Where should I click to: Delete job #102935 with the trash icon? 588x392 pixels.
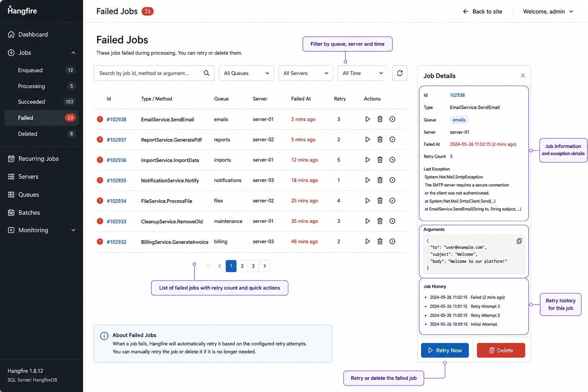click(x=380, y=180)
